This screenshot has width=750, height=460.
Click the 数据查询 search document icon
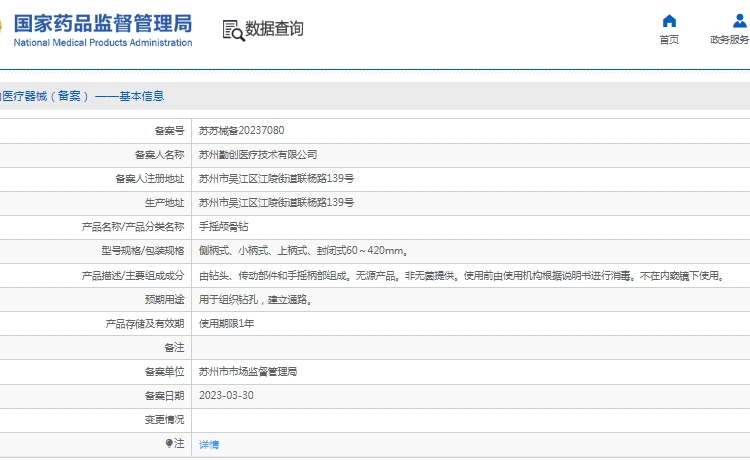(233, 30)
